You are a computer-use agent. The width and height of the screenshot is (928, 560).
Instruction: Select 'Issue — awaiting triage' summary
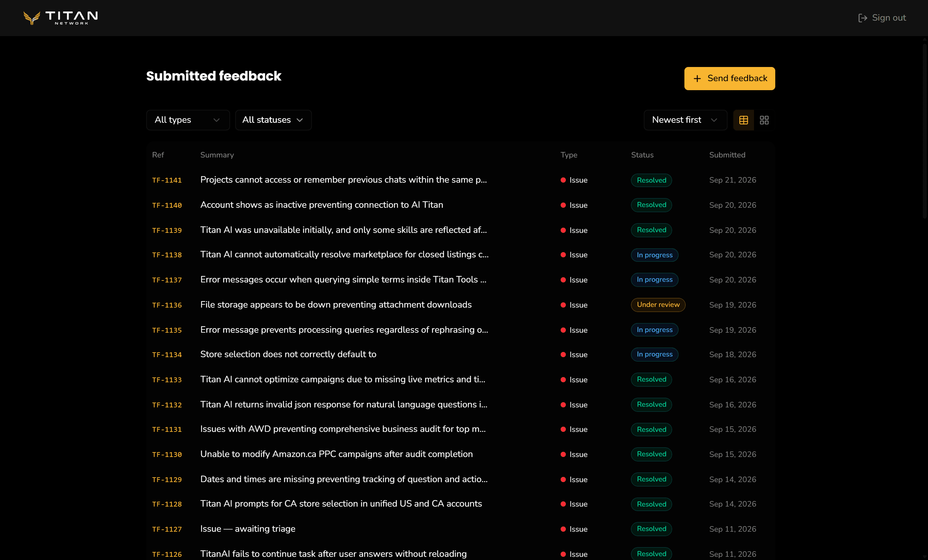point(247,529)
